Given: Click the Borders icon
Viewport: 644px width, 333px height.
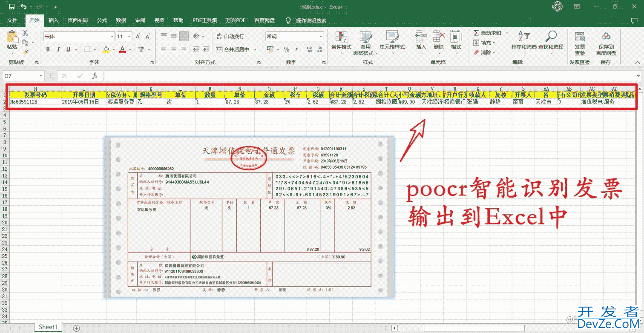Looking at the screenshot, I should 87,49.
